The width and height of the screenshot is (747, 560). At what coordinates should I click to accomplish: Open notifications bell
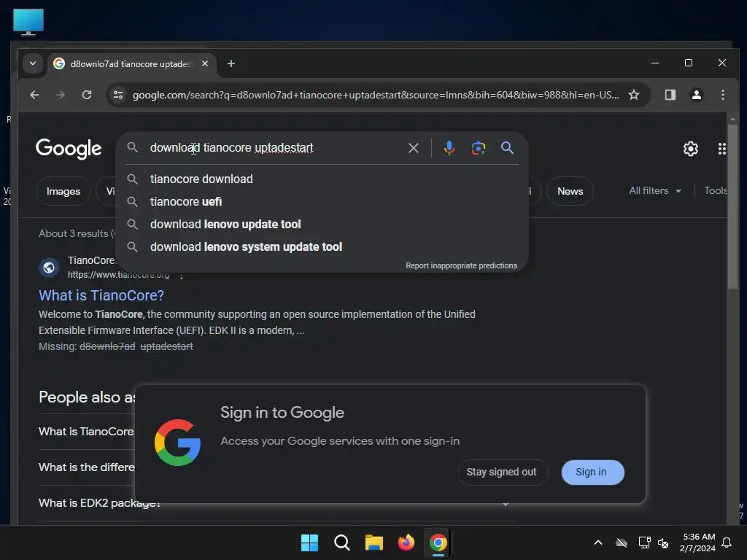(x=727, y=542)
